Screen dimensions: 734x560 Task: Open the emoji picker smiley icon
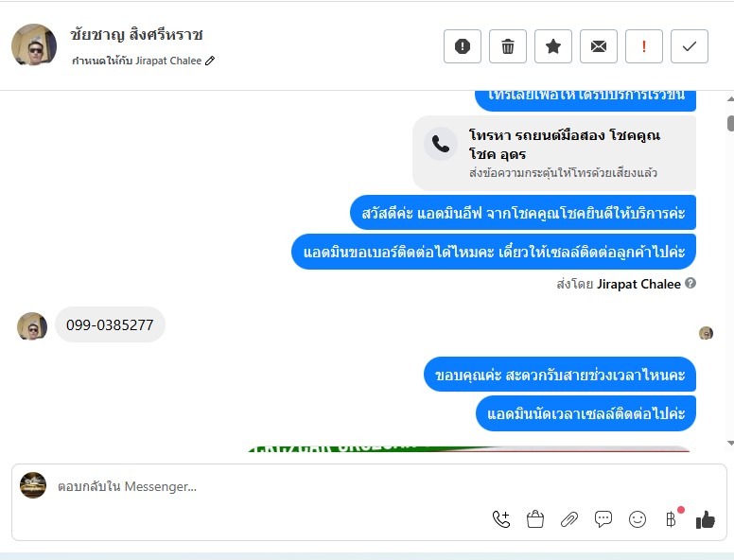(x=638, y=519)
